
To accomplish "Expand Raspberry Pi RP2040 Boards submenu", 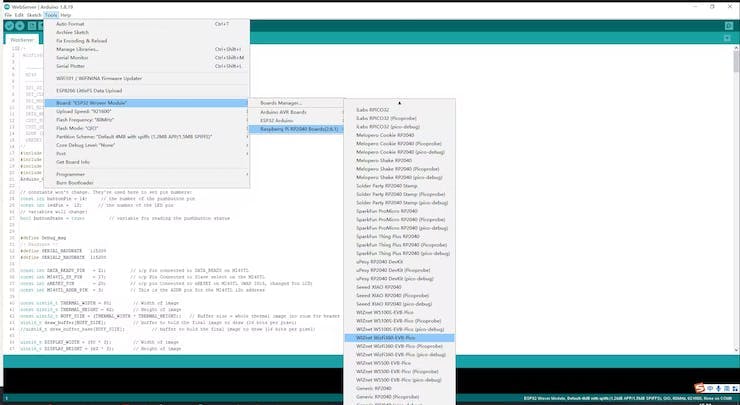I will tap(296, 129).
